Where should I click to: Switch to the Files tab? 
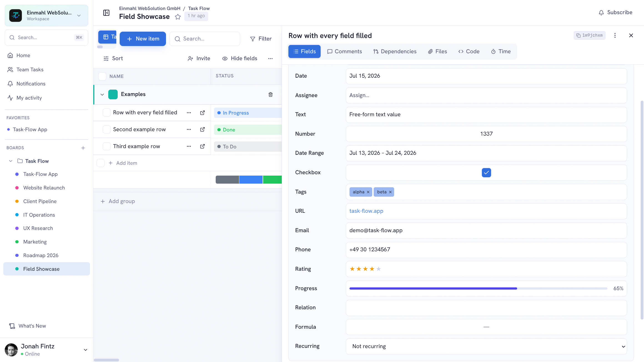[x=437, y=52]
